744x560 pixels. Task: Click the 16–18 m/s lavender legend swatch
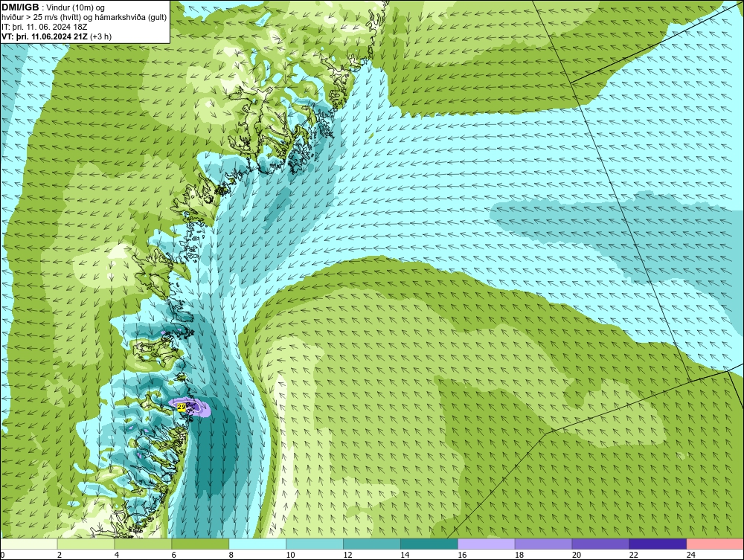pyautogui.click(x=486, y=544)
